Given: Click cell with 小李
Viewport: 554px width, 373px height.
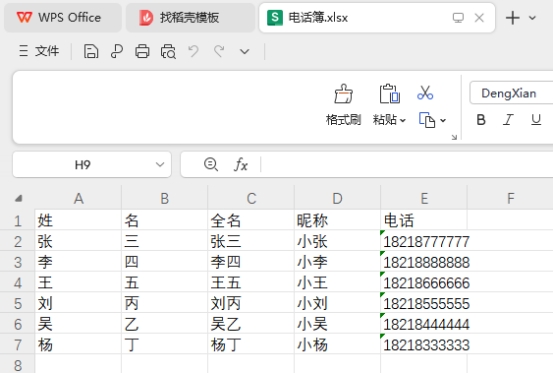Looking at the screenshot, I should pos(337,262).
